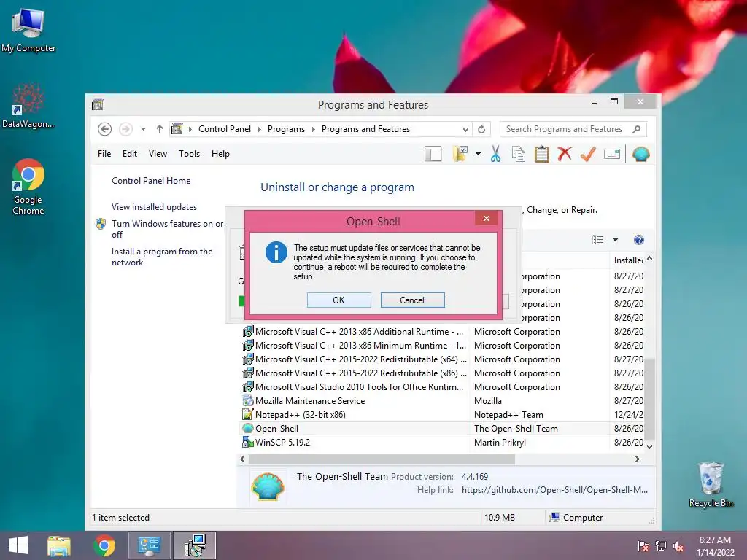Click the Paste clipboard toolbar icon
747x560 pixels.
point(542,155)
